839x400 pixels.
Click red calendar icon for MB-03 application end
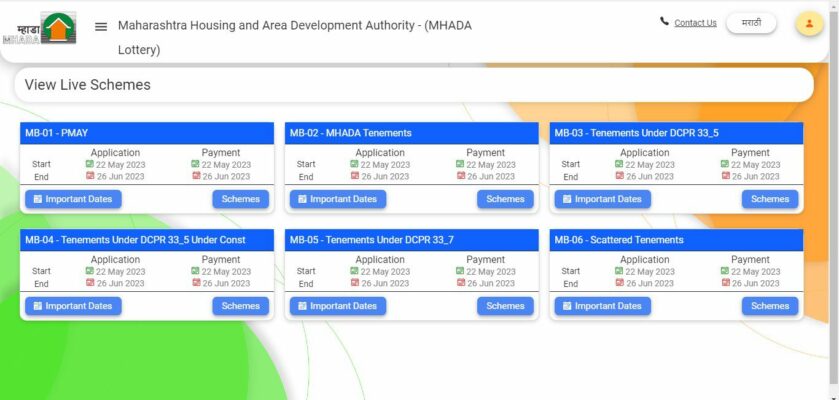click(620, 176)
